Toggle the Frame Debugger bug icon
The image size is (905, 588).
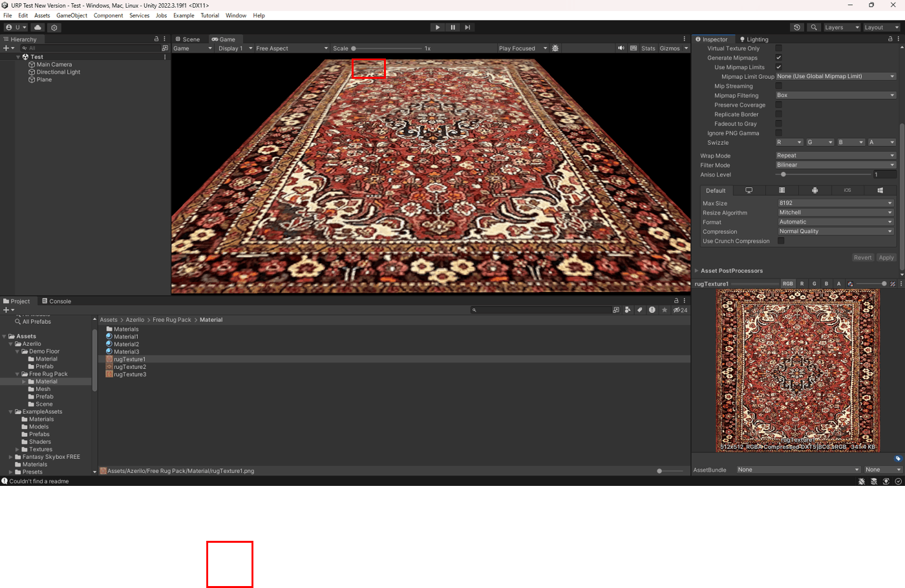coord(555,48)
